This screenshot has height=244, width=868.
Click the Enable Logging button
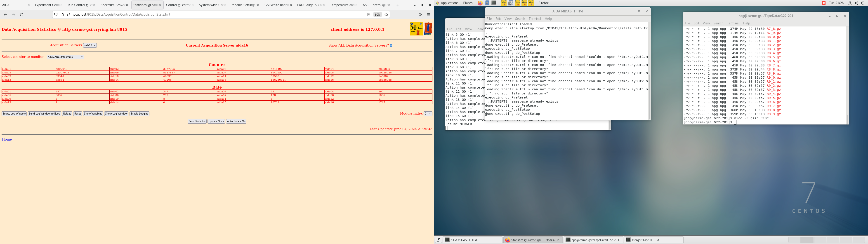coord(139,114)
